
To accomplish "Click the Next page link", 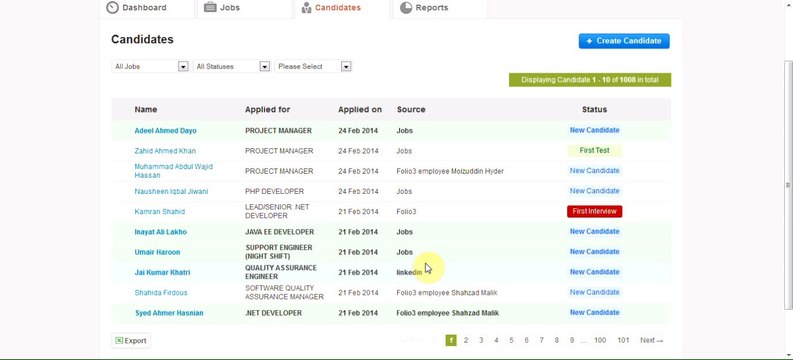I will click(x=651, y=340).
